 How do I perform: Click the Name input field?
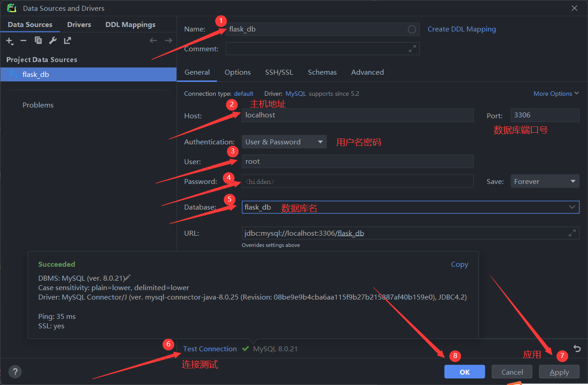coord(322,29)
